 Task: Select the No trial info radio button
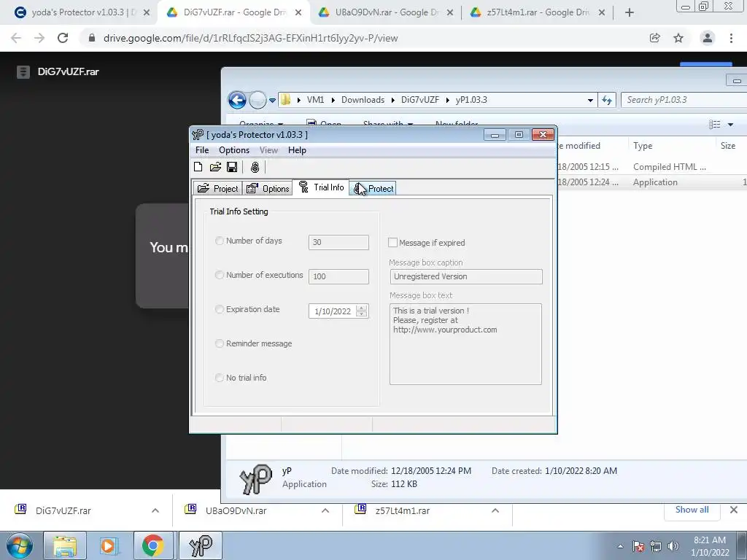[x=219, y=378]
